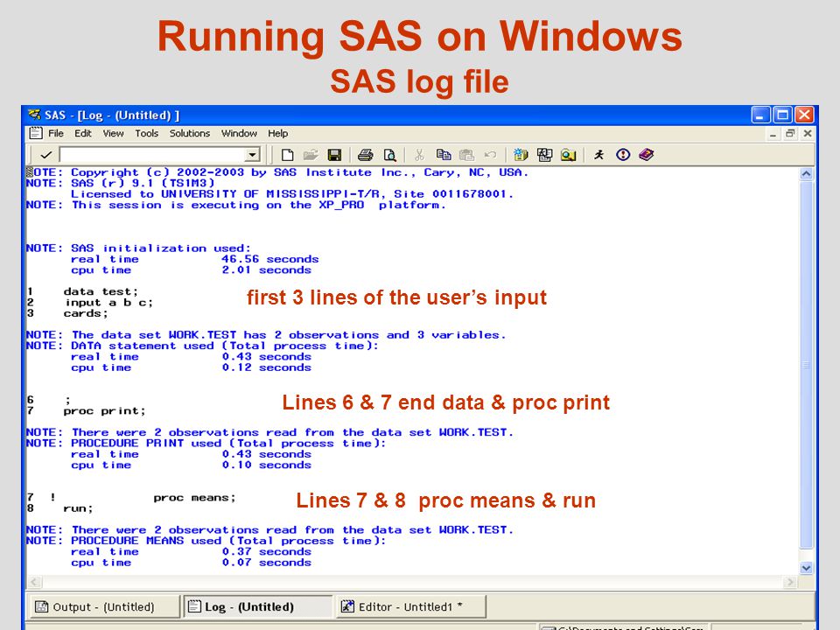Click the running man Submit icon
Viewport: 840px width, 630px height.
pos(598,156)
